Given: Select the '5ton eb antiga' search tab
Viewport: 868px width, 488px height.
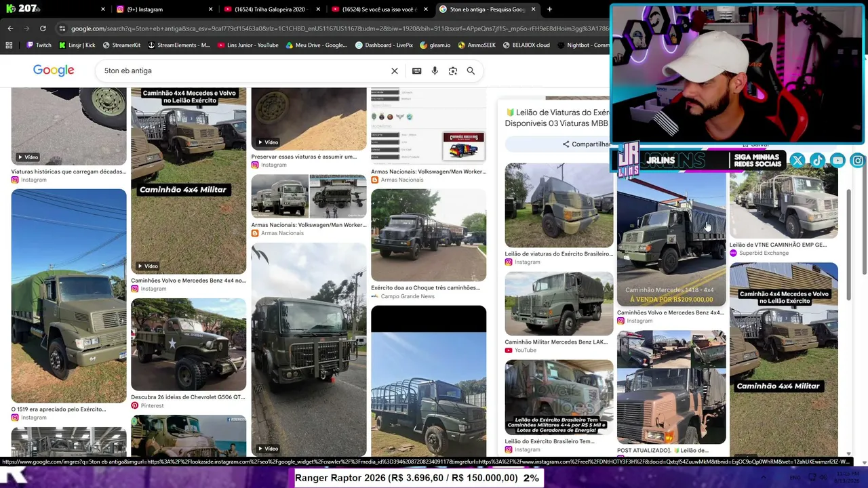Looking at the screenshot, I should [x=486, y=9].
